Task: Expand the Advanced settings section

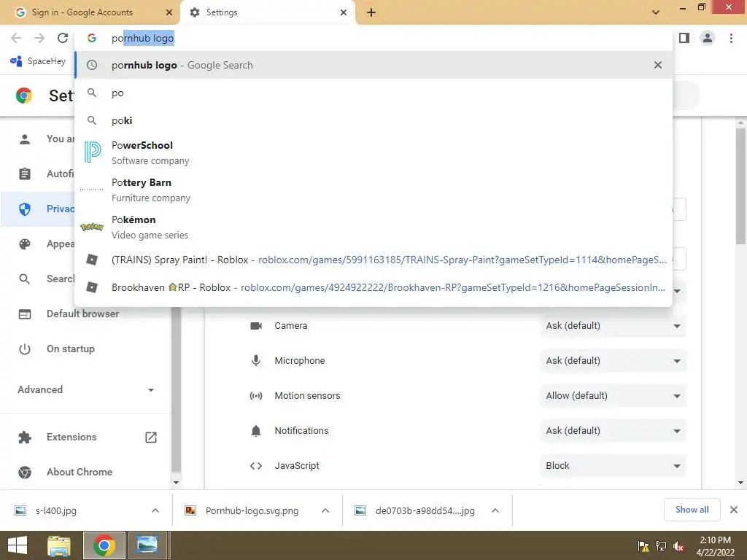Action: point(86,389)
